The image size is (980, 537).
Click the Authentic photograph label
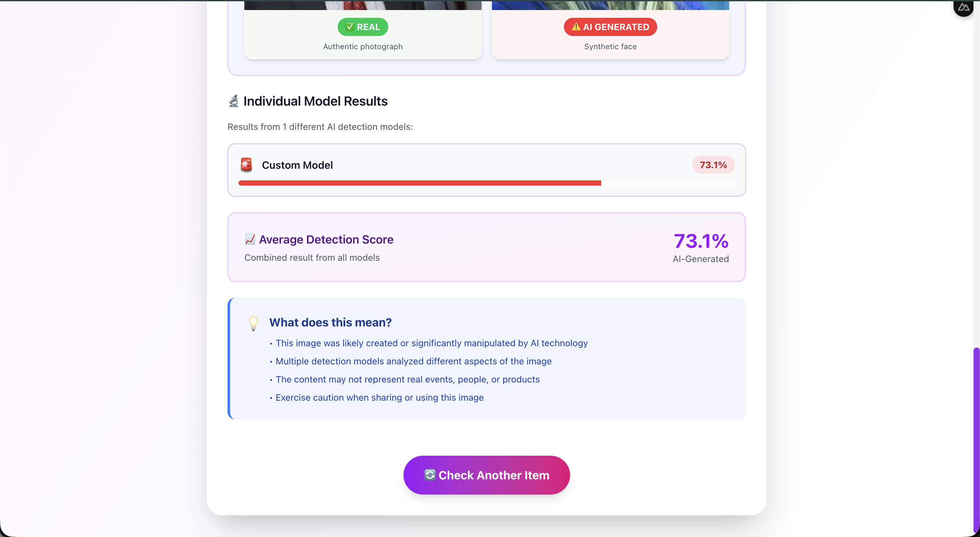tap(363, 46)
